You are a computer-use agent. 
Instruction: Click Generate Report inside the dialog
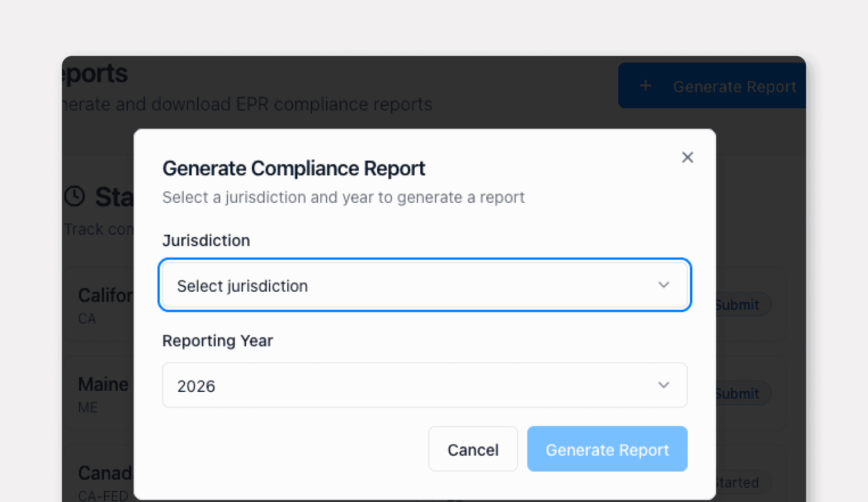pyautogui.click(x=607, y=449)
